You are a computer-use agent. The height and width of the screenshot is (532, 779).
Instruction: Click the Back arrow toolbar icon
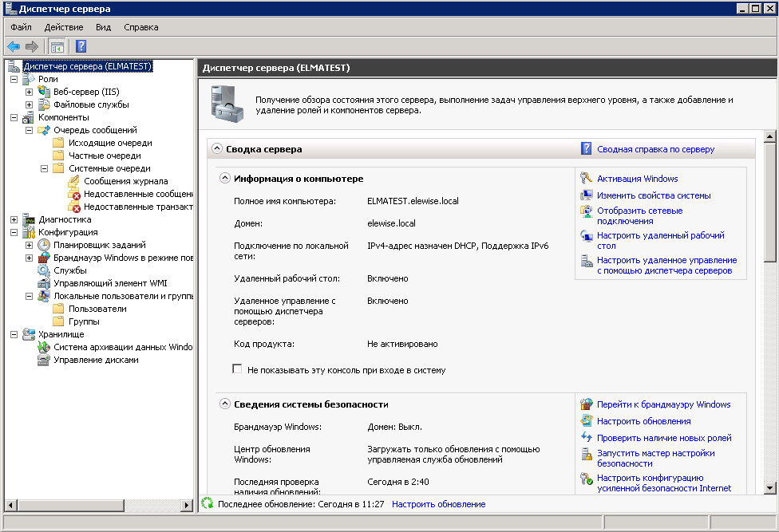tap(14, 46)
